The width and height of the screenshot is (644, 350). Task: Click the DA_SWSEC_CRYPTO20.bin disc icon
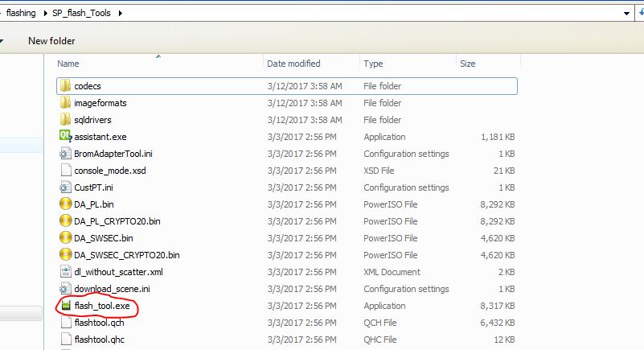coord(65,255)
